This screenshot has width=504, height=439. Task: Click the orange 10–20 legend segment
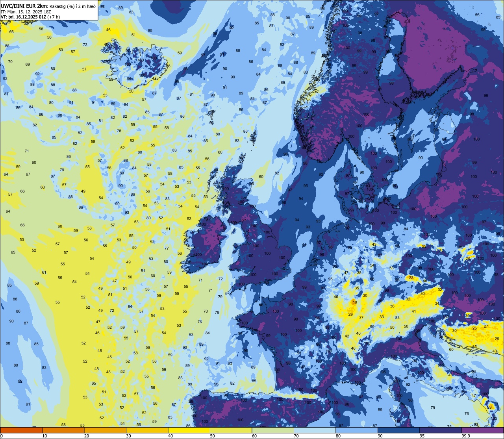[63, 430]
